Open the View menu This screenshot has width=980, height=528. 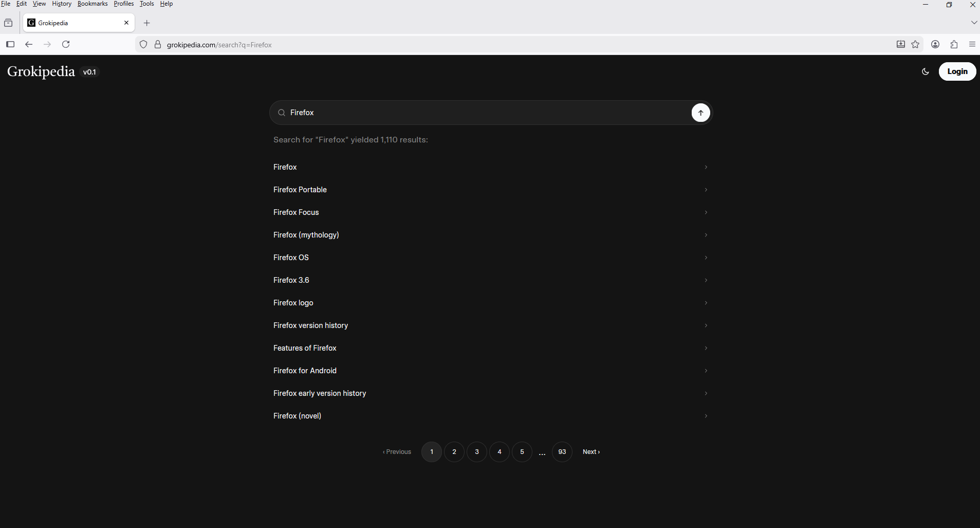point(39,4)
